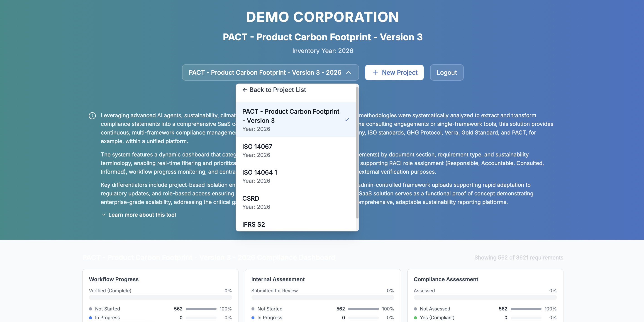Click the Logout button
The height and width of the screenshot is (322, 644).
(446, 73)
